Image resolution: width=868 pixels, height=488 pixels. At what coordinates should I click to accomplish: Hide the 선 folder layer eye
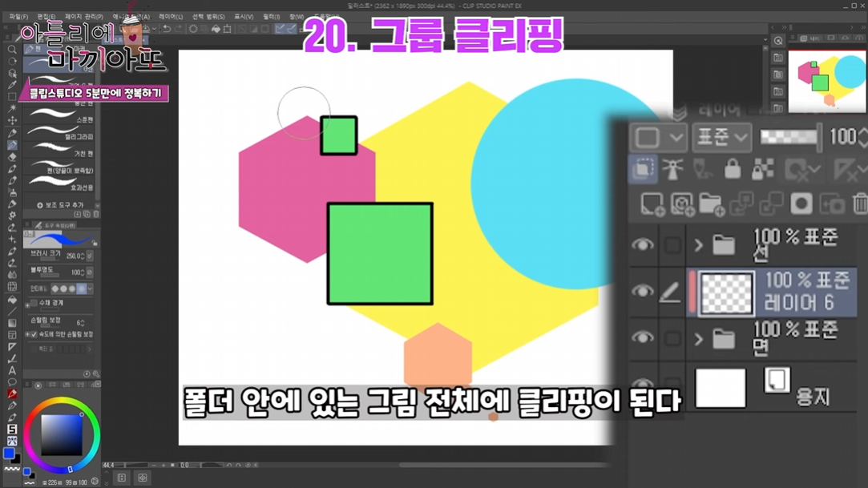click(642, 244)
